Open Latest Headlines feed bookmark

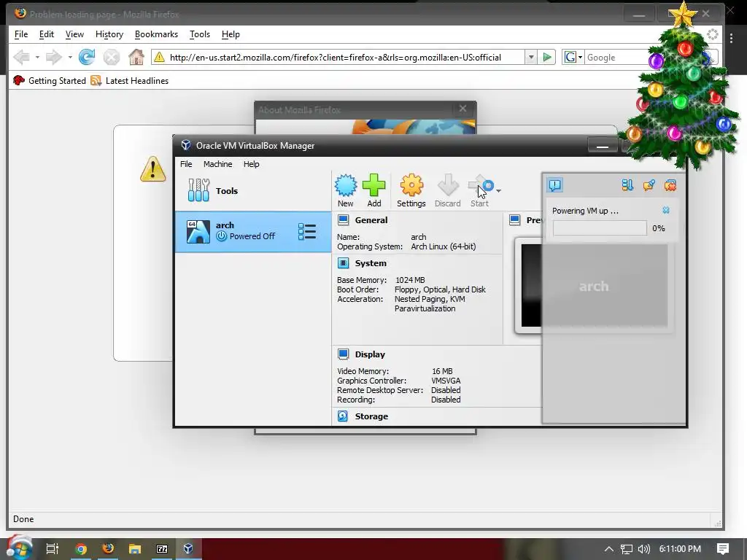click(130, 80)
